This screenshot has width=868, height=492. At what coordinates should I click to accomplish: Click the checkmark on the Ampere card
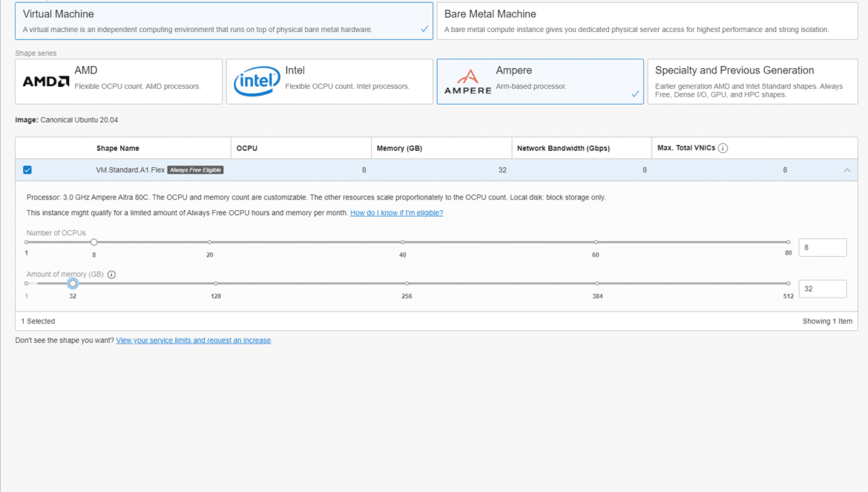pyautogui.click(x=635, y=94)
